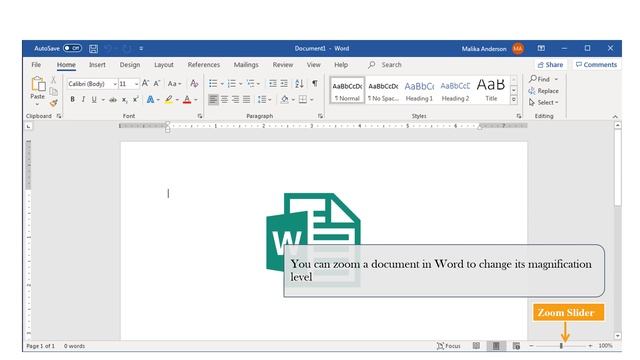This screenshot has width=640, height=360.
Task: Click the Copy icon
Action: coord(53,91)
